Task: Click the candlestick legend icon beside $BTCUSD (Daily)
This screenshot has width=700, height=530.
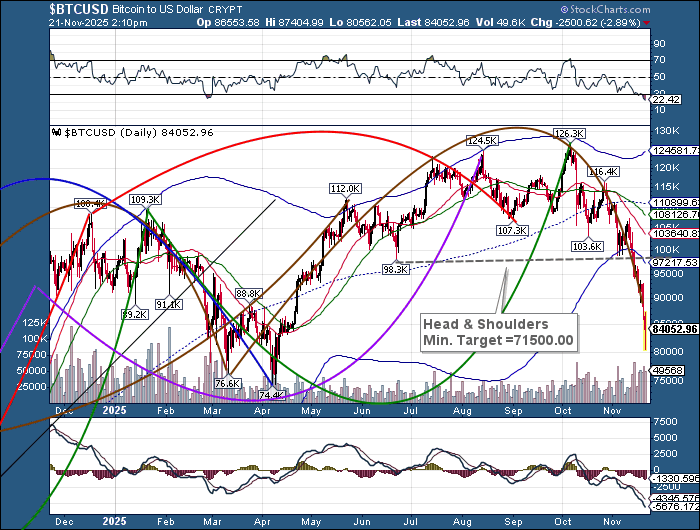Action: tap(57, 132)
